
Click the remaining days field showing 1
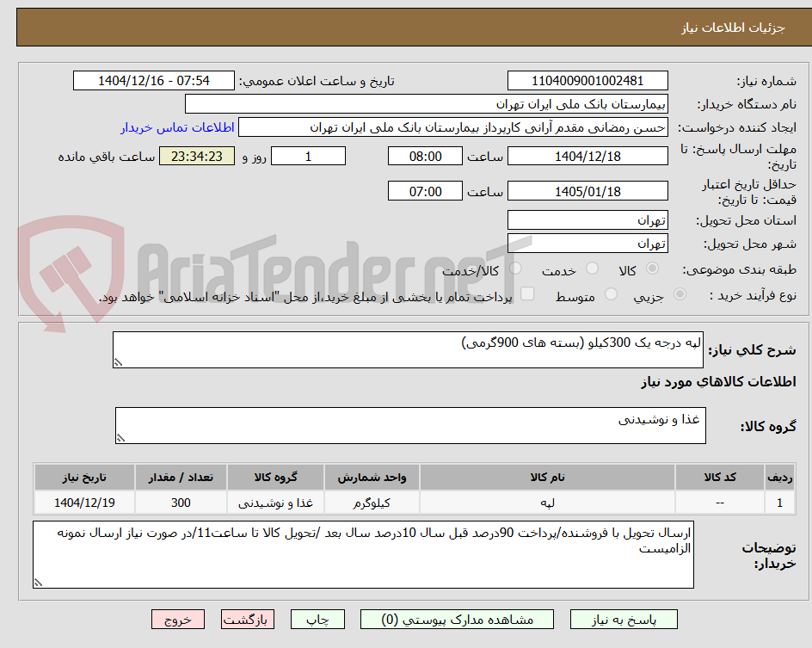(x=308, y=156)
